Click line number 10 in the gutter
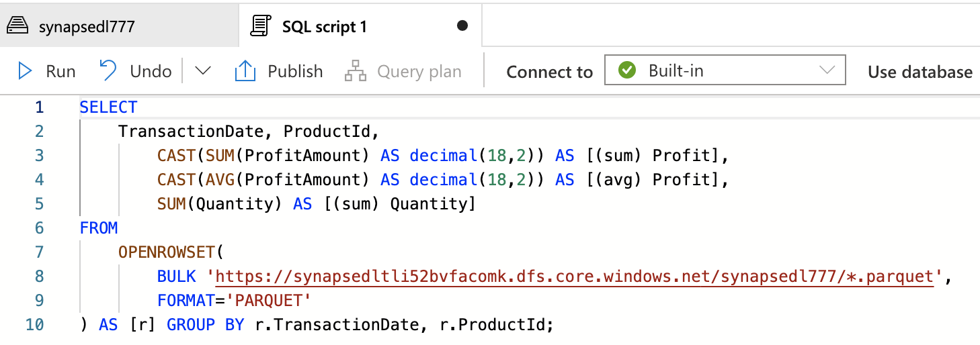980x345 pixels. [34, 325]
